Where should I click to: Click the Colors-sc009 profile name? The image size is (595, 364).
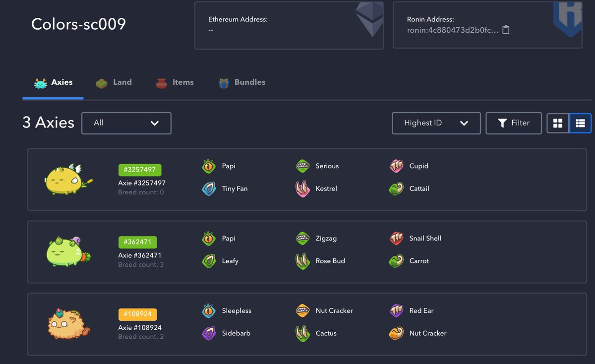[x=78, y=24]
